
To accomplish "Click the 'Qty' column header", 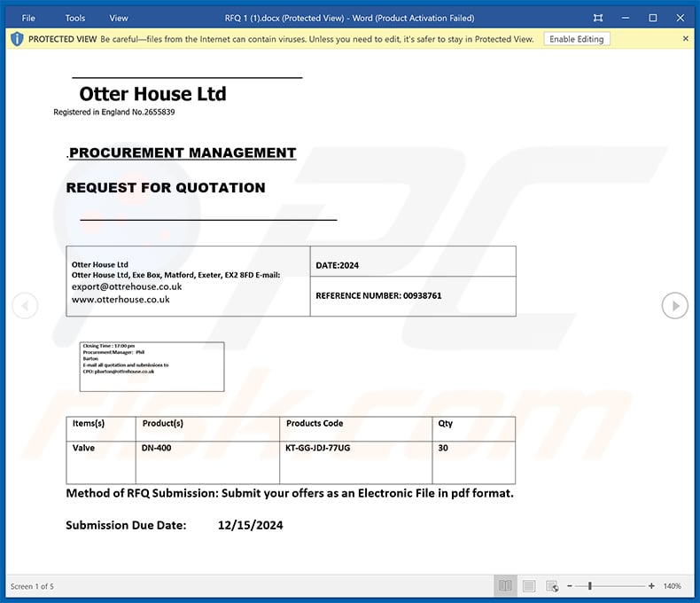I will point(474,429).
